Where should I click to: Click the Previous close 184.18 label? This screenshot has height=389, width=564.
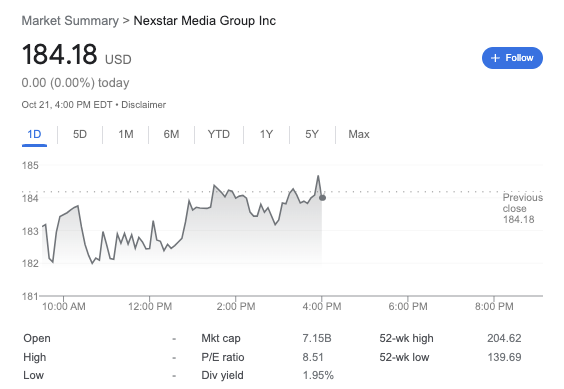point(523,208)
